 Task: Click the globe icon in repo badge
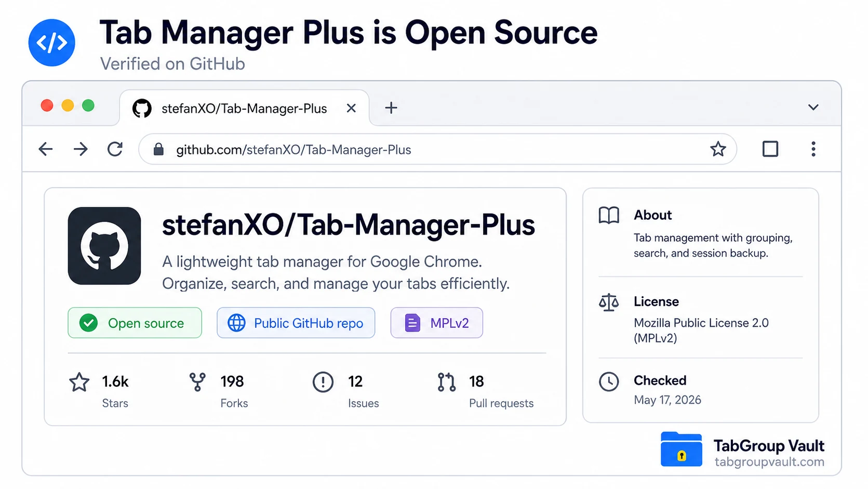236,323
